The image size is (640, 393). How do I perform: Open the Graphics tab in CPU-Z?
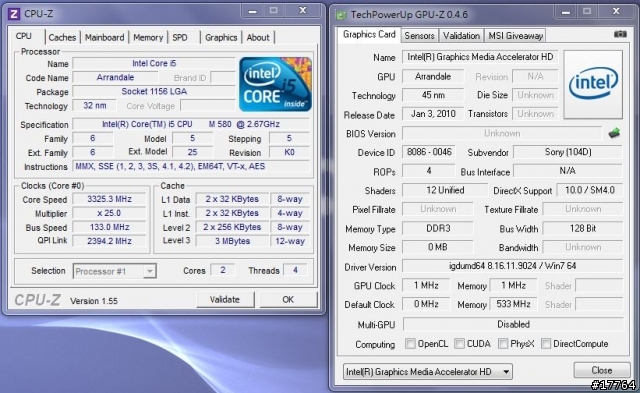(221, 38)
